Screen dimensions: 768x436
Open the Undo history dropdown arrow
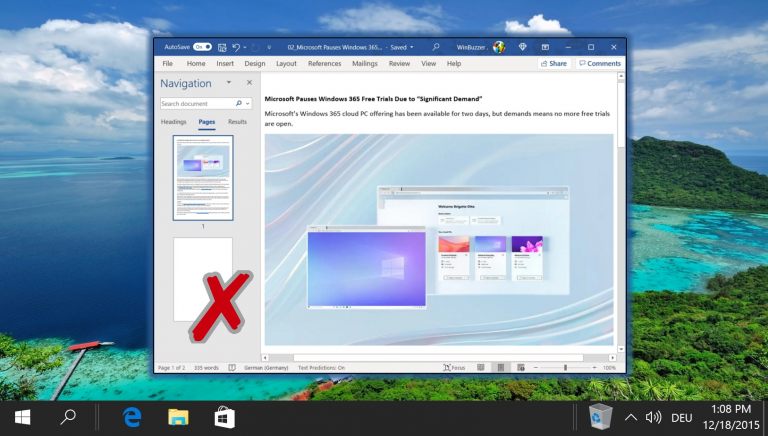[245, 48]
